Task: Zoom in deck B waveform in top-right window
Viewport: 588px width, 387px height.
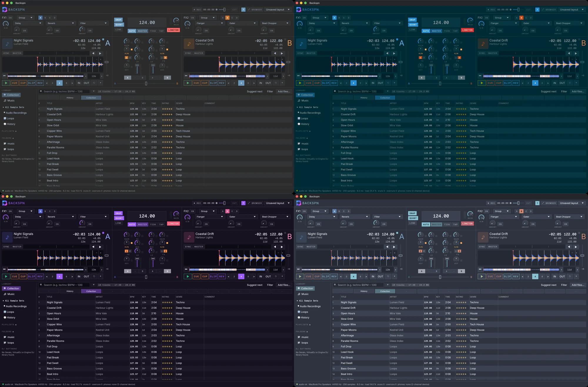Action: pyautogui.click(x=576, y=59)
